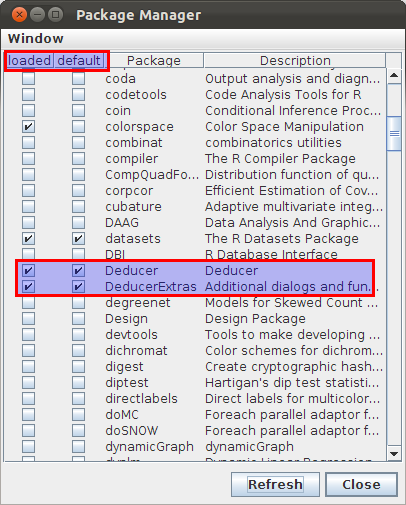Uncheck loaded checkbox for Deducer

[28, 271]
